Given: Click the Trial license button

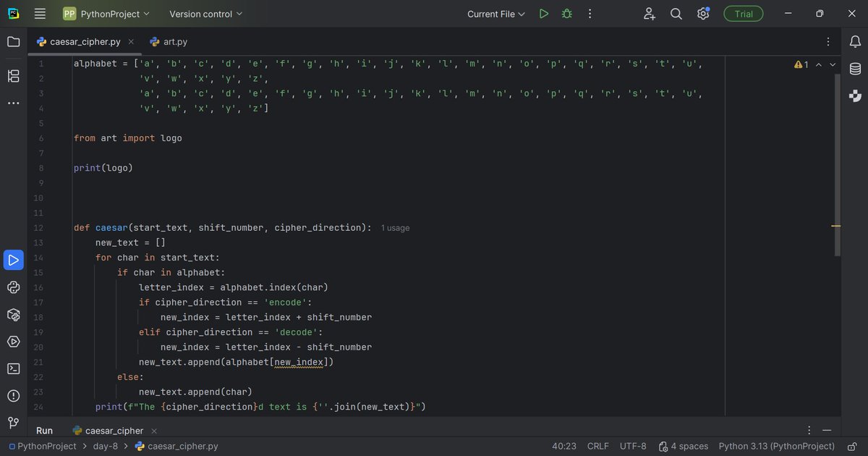Looking at the screenshot, I should (x=743, y=13).
